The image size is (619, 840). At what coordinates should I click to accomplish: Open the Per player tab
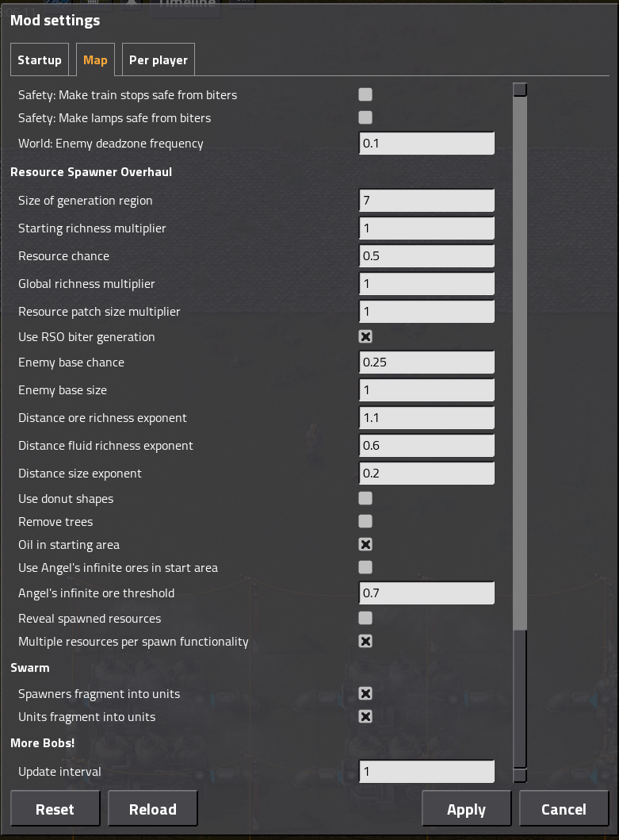pos(159,59)
